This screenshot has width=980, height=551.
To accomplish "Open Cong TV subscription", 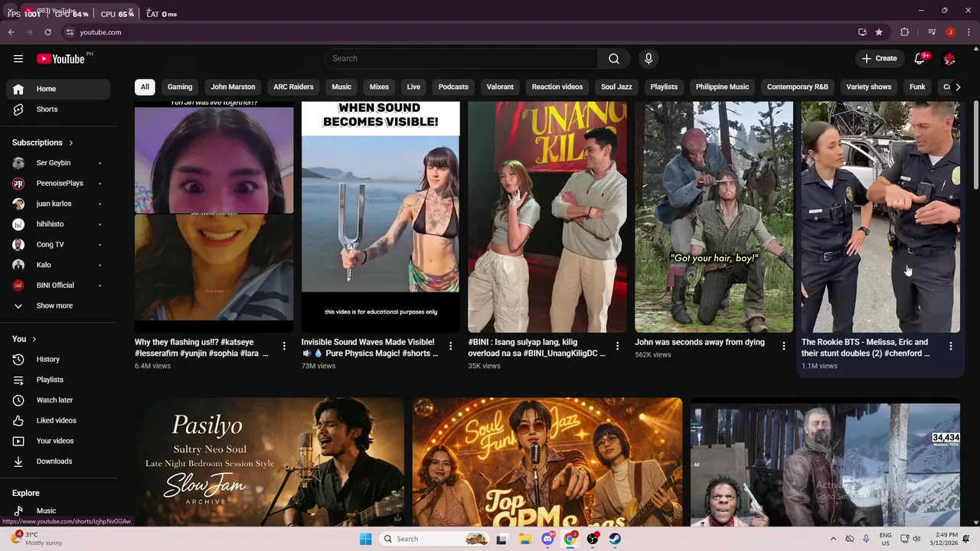I will click(58, 245).
